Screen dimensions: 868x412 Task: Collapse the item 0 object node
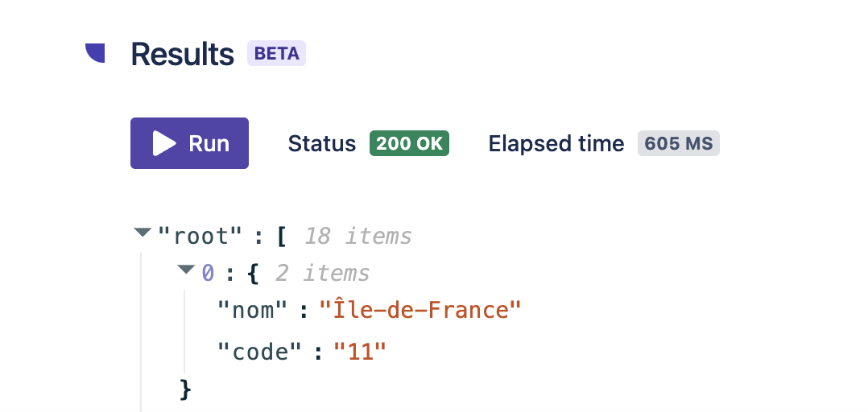pyautogui.click(x=187, y=270)
